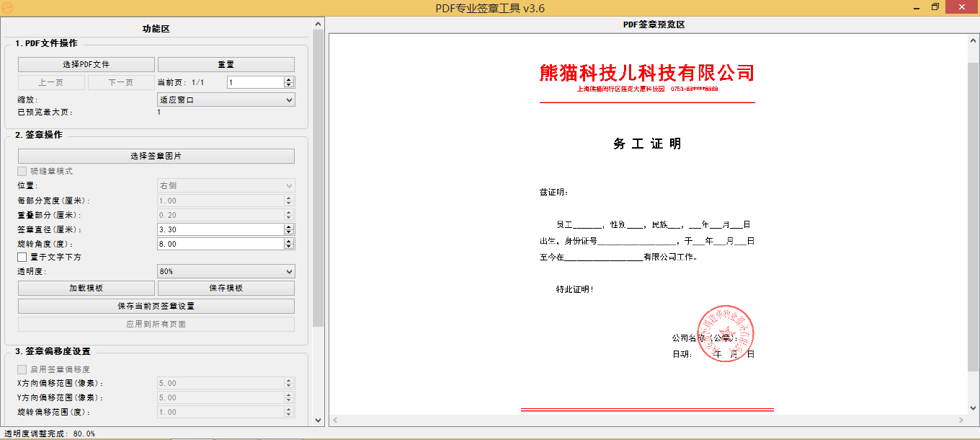Click the 当前页: 1/1 label

[181, 82]
